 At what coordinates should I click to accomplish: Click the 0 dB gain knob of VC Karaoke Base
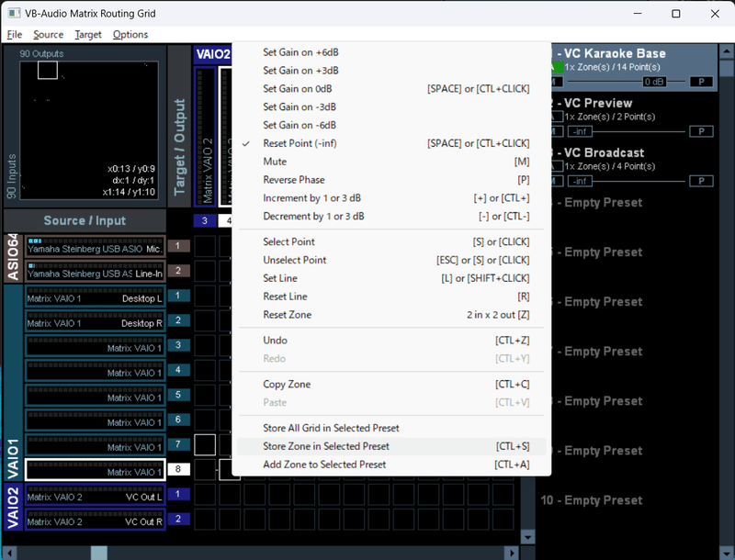point(654,82)
